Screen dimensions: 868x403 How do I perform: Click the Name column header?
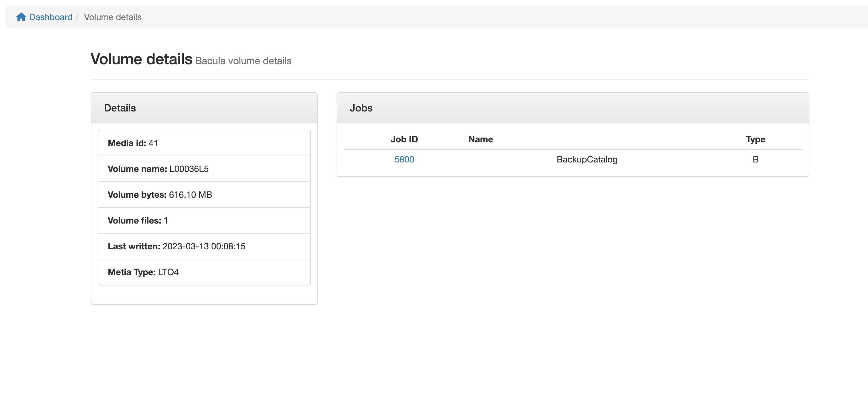[x=480, y=139]
